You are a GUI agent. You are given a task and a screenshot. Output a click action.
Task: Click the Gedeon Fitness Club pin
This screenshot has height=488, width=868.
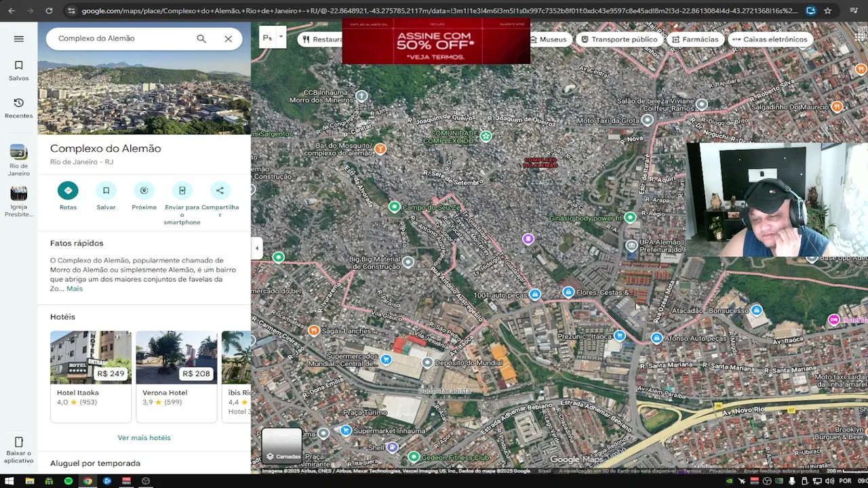[414, 457]
